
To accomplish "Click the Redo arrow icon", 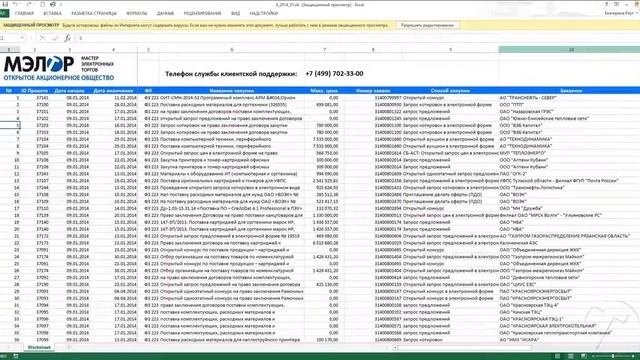I will [29, 4].
